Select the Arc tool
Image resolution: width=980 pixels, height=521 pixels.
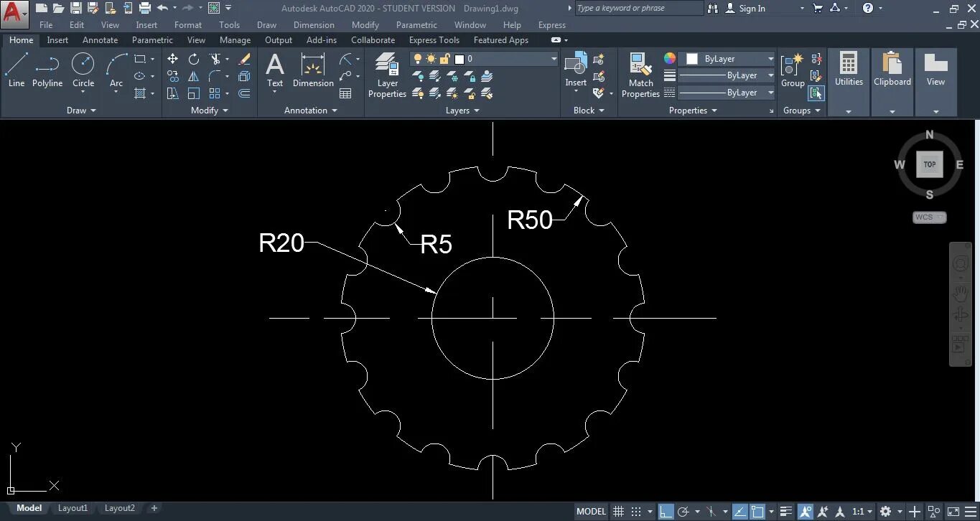click(x=115, y=70)
